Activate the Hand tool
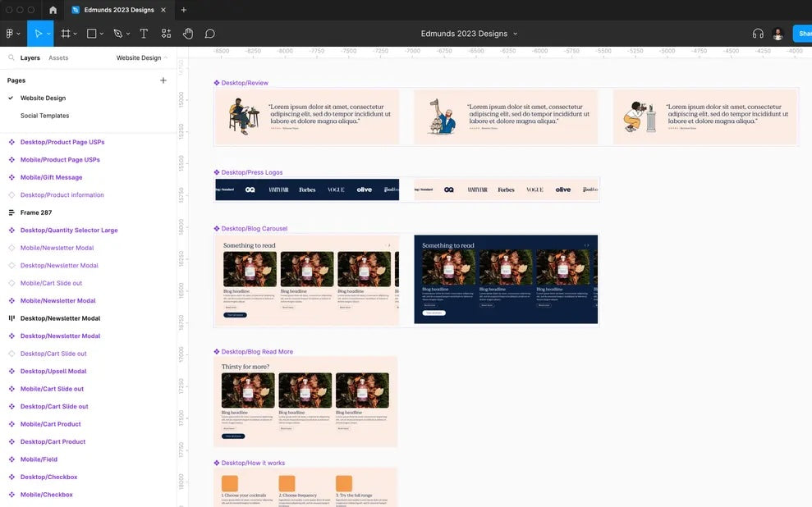This screenshot has width=812, height=507. (188, 34)
